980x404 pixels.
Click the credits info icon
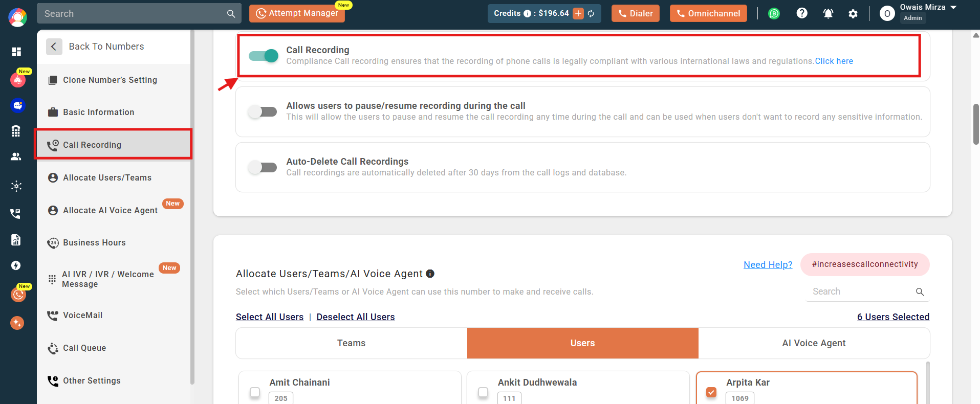tap(527, 14)
